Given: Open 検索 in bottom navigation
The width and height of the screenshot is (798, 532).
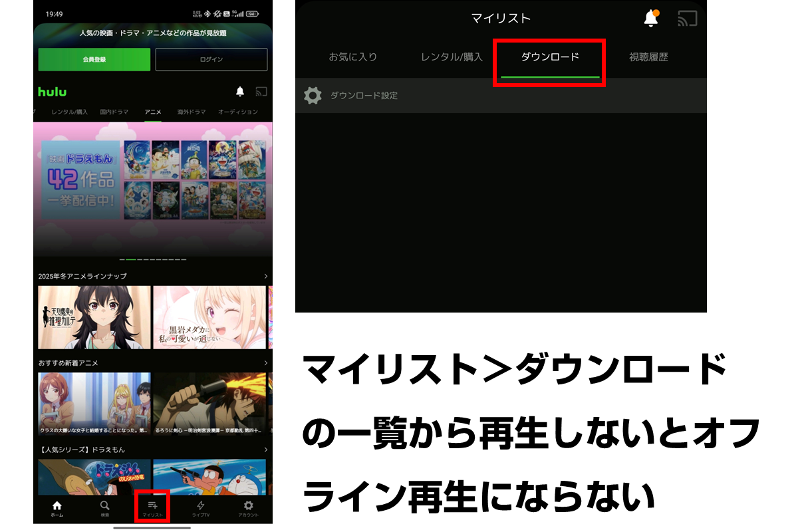Looking at the screenshot, I should (x=105, y=509).
